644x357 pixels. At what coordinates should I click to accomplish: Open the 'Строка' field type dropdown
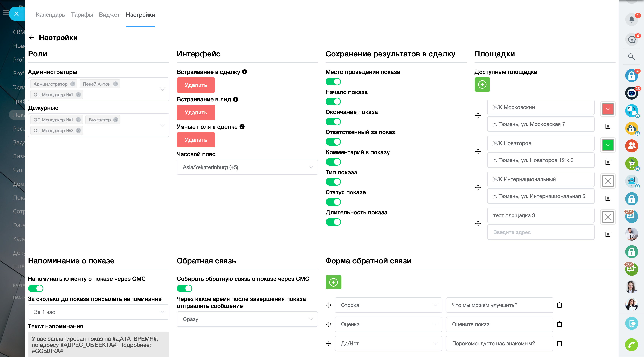pyautogui.click(x=388, y=305)
